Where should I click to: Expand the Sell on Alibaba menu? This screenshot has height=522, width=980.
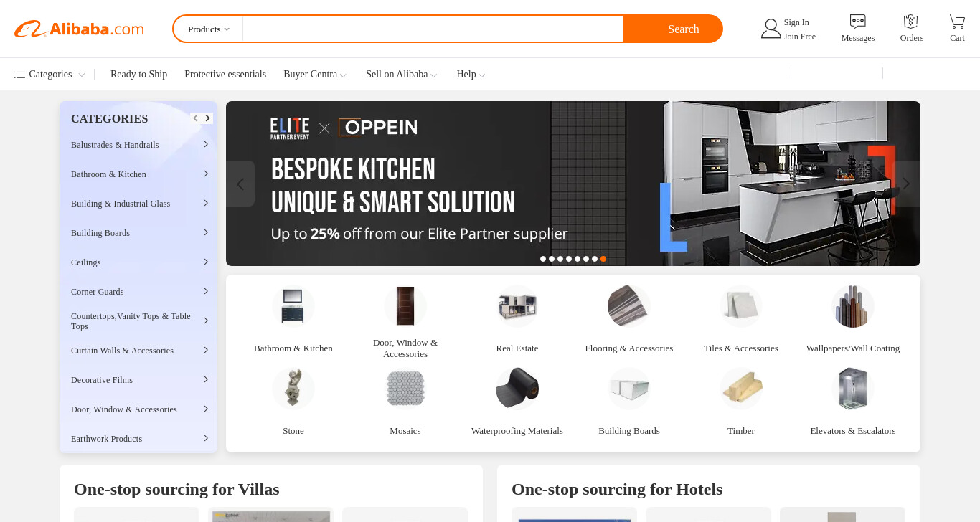click(x=401, y=75)
